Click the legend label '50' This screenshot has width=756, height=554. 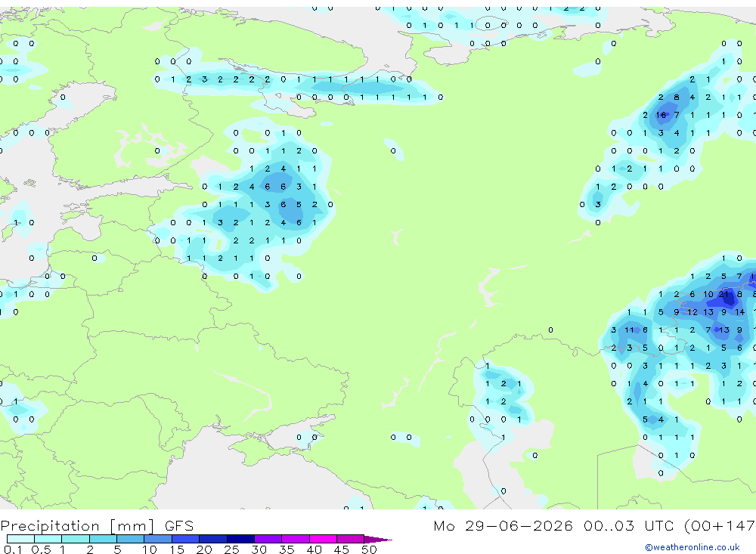369,549
